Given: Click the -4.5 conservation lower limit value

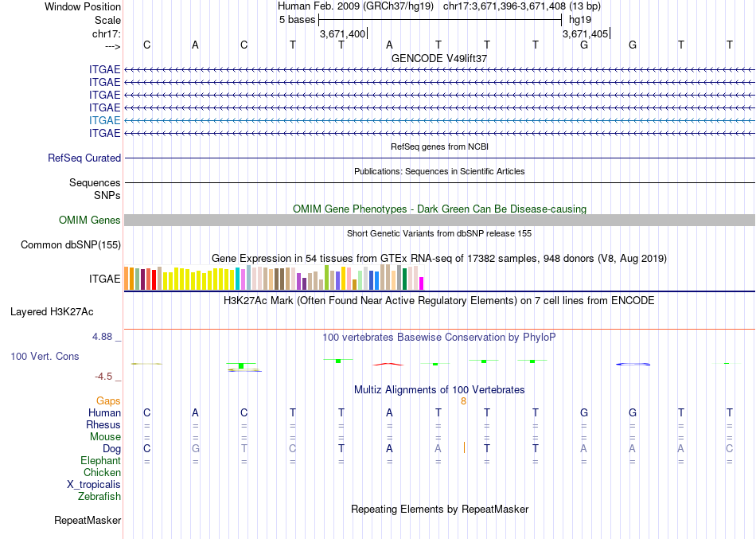Looking at the screenshot, I should (x=103, y=377).
